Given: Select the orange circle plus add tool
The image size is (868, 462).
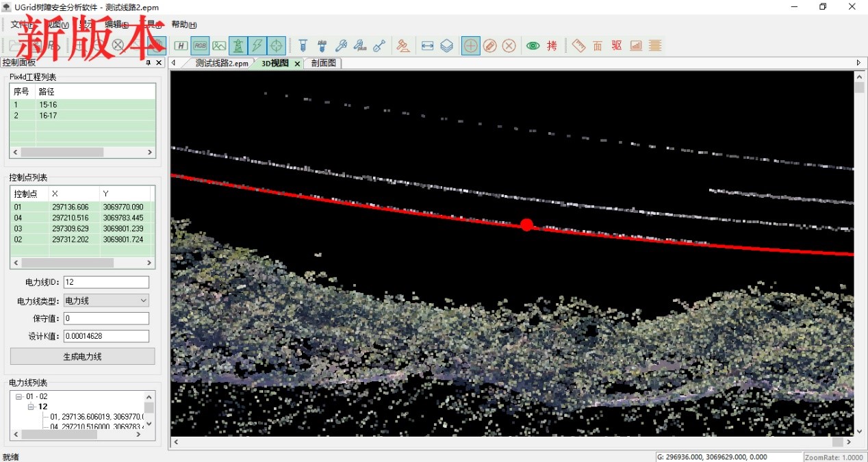Looking at the screenshot, I should coord(471,46).
